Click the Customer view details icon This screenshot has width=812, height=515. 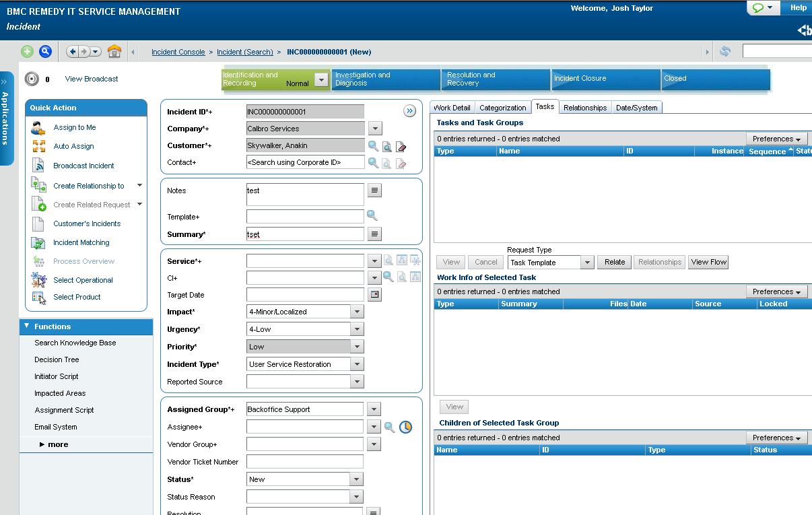387,146
